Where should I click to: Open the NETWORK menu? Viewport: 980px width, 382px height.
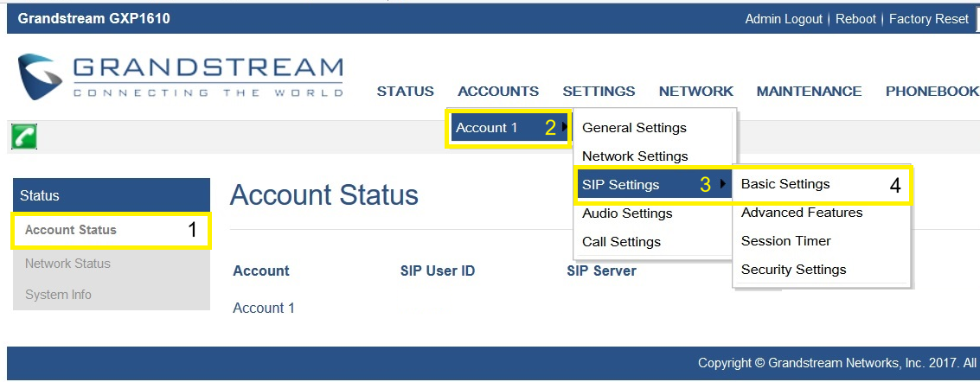(695, 91)
